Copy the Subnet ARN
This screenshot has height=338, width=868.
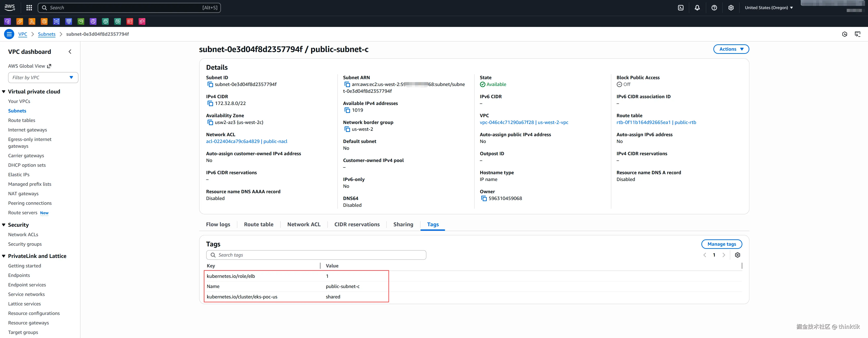tap(347, 85)
